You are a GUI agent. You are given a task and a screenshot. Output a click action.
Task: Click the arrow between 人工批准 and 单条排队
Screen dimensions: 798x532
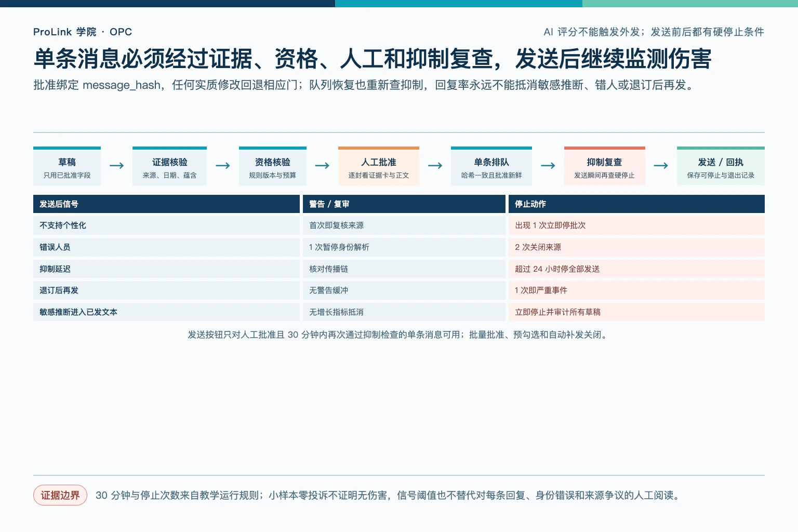(435, 166)
